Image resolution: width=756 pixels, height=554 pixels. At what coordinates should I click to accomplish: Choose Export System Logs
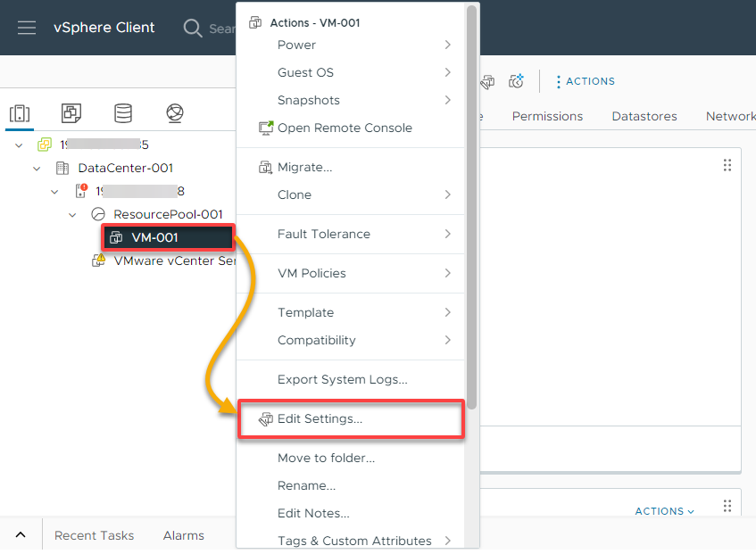[351, 380]
